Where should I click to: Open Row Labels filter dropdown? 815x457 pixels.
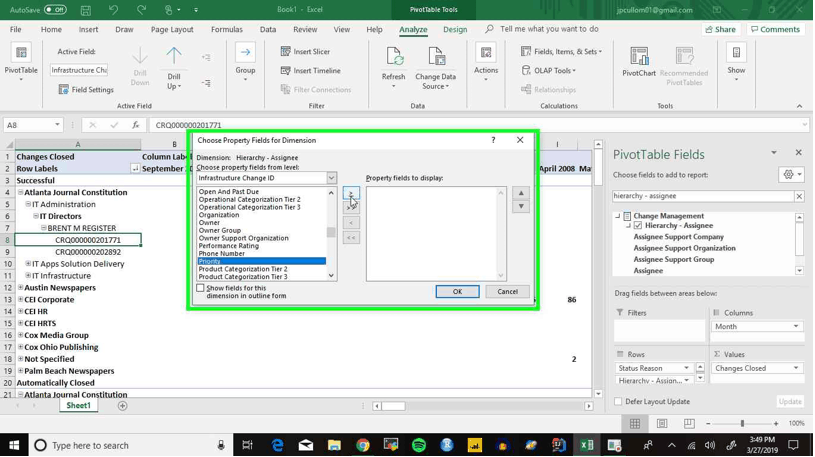pyautogui.click(x=135, y=168)
